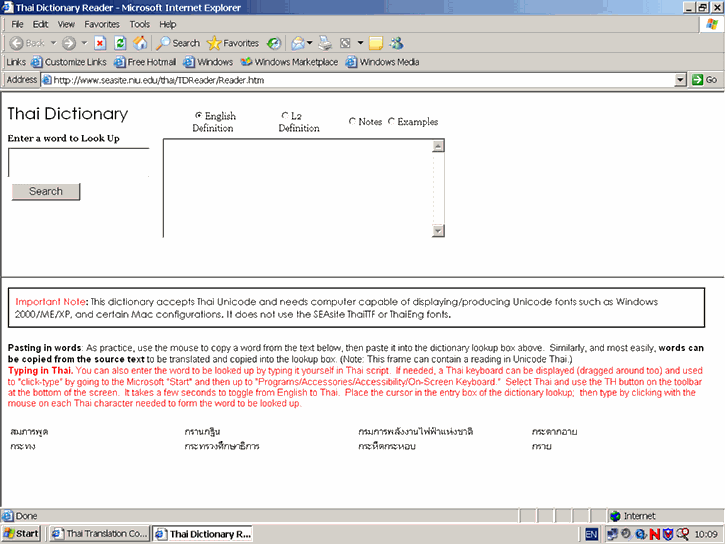The height and width of the screenshot is (544, 725).
Task: Open the Back button history dropdown arrow
Action: tap(54, 43)
